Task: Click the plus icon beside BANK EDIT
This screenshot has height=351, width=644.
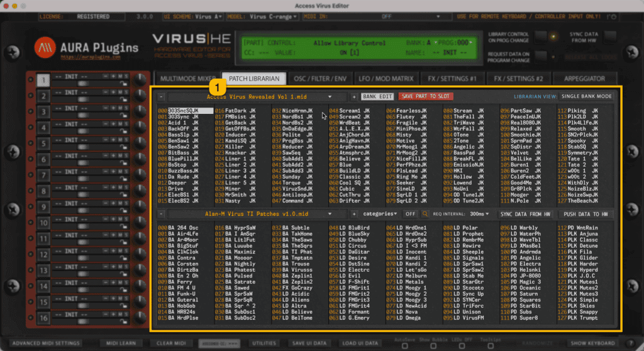Action: [353, 97]
